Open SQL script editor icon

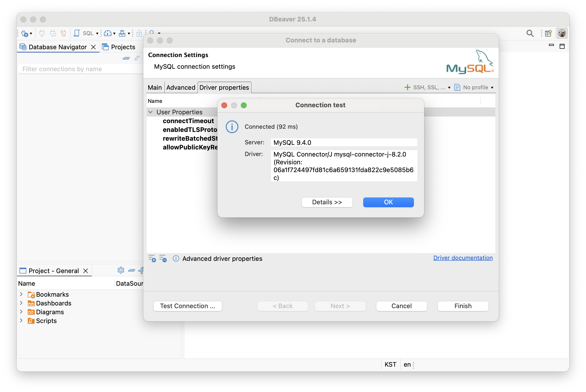(77, 33)
